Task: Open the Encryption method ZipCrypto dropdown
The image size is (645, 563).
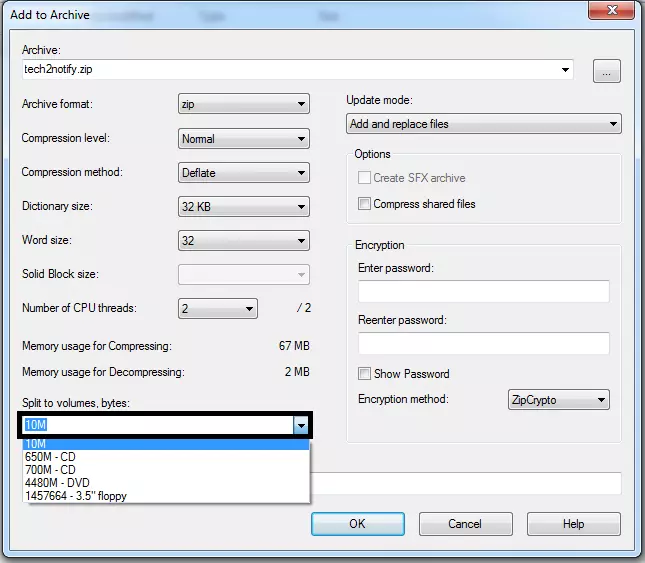Action: [x=559, y=400]
